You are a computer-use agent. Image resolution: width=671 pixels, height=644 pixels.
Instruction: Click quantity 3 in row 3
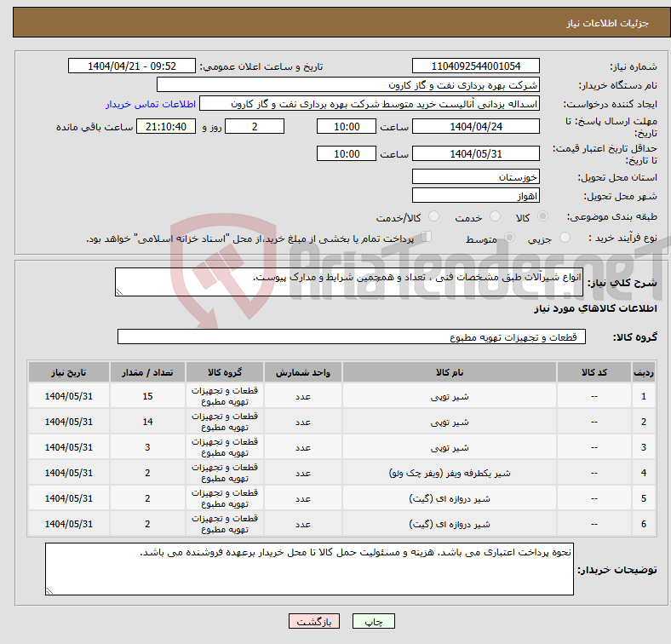(147, 447)
